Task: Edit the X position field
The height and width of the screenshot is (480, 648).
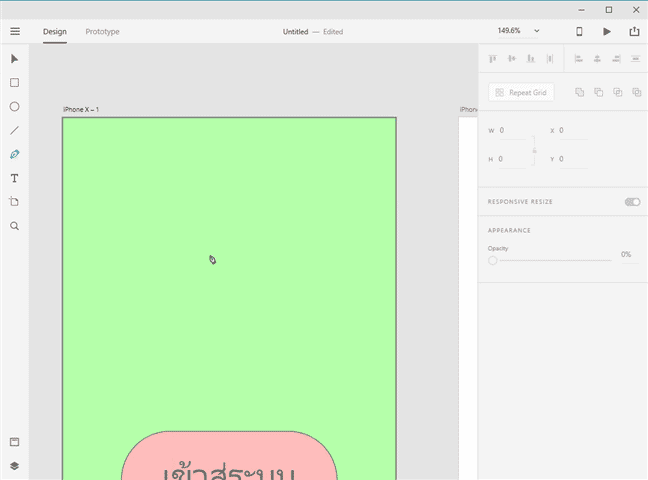Action: coord(573,131)
